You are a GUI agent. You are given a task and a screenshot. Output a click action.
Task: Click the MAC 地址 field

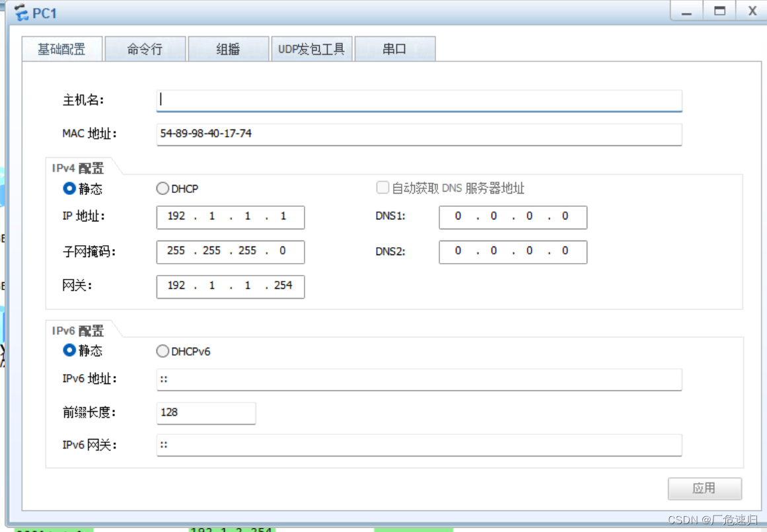click(419, 134)
